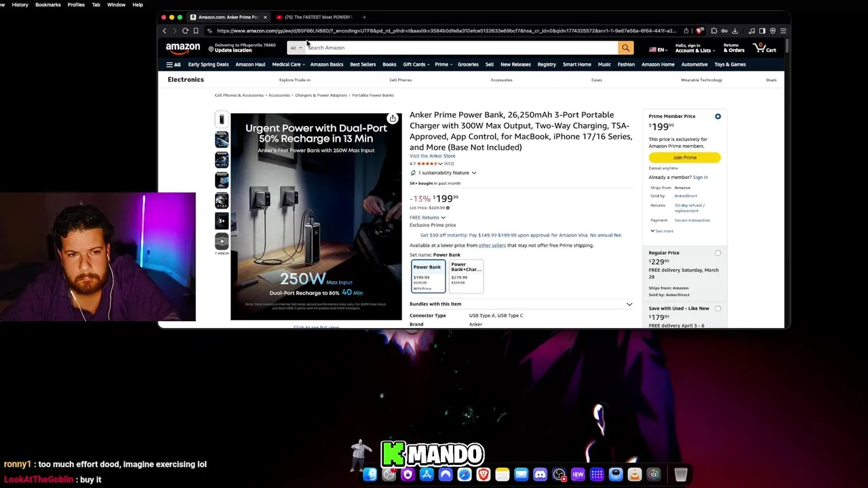
Task: Click the Amazon search input field
Action: 462,47
